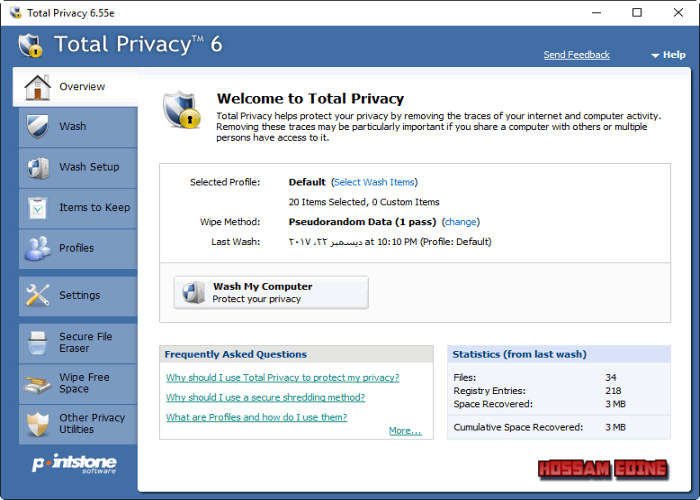Minimize the Total Privacy window

(x=596, y=12)
